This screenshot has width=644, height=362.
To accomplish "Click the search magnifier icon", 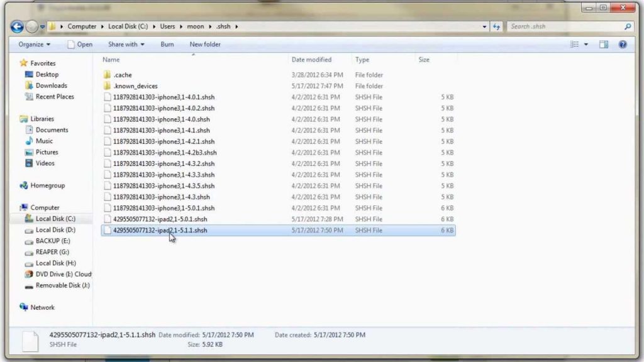I will click(x=627, y=27).
